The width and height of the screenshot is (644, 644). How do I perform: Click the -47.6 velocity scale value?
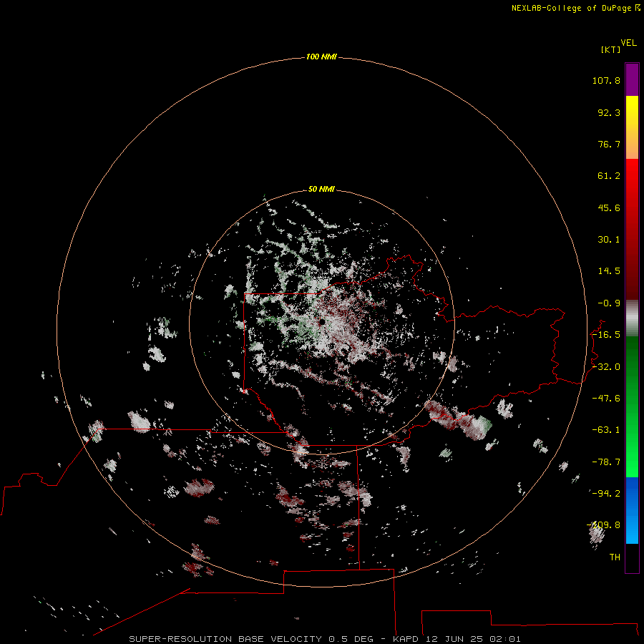(606, 399)
